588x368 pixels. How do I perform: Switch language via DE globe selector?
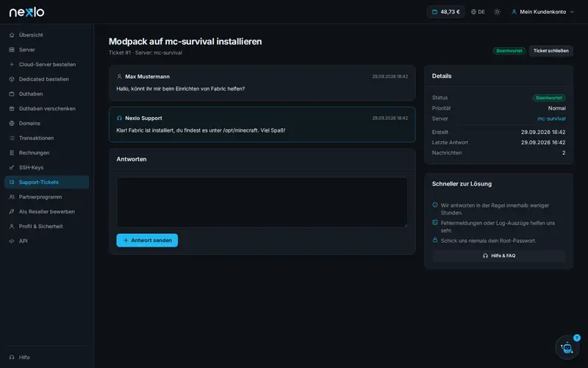coord(478,12)
